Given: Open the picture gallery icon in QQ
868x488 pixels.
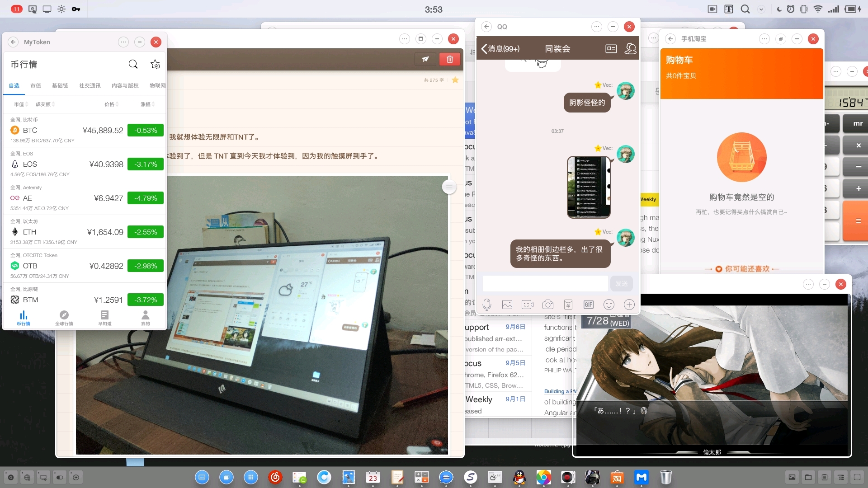Looking at the screenshot, I should point(507,305).
